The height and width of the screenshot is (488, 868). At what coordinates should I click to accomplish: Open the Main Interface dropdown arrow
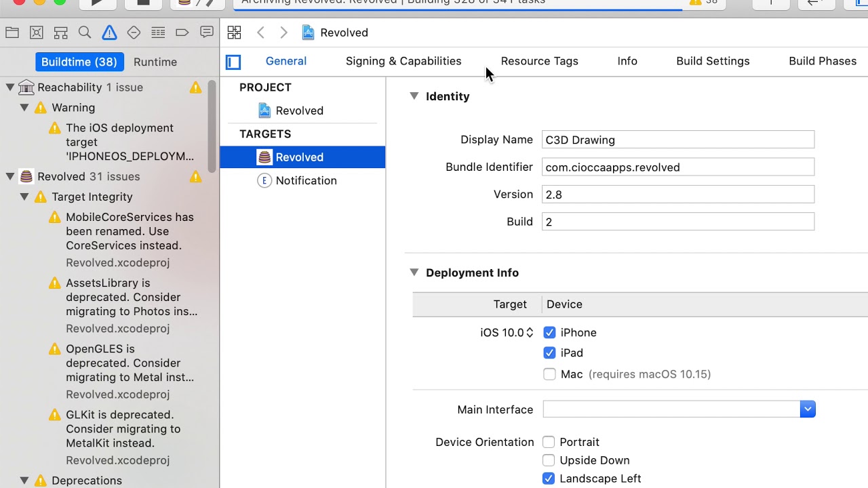[x=807, y=409]
